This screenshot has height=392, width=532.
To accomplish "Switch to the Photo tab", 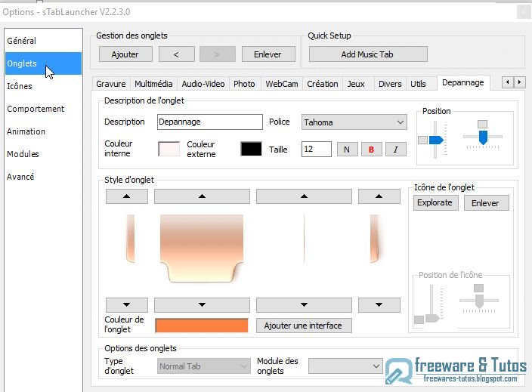I will coord(244,84).
